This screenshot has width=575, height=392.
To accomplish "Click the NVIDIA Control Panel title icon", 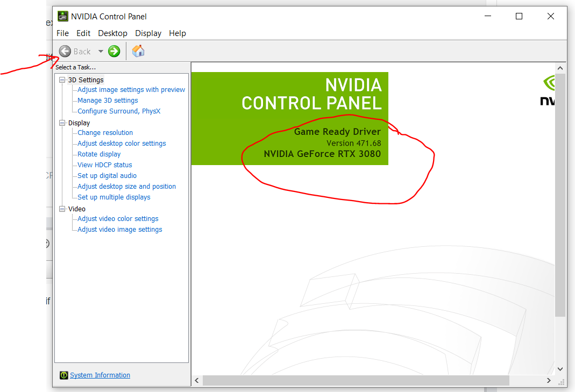I will (x=63, y=17).
